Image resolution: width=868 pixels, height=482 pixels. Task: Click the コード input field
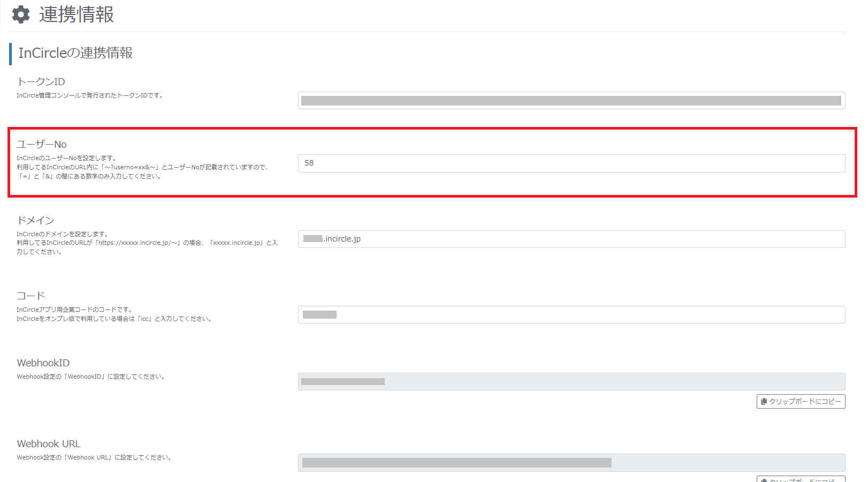pyautogui.click(x=572, y=314)
